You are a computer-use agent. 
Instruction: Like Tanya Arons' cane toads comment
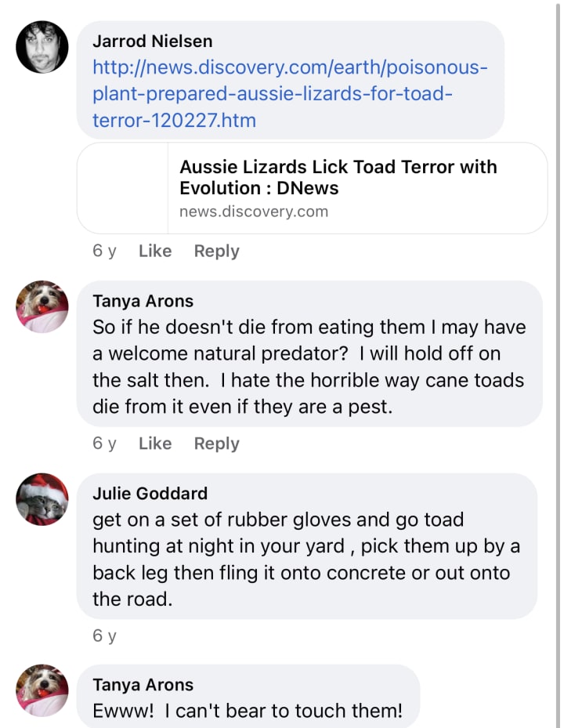(155, 444)
